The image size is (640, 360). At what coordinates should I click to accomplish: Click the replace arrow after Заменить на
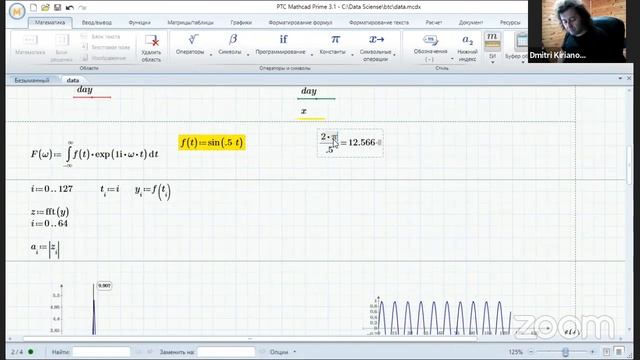click(x=262, y=351)
